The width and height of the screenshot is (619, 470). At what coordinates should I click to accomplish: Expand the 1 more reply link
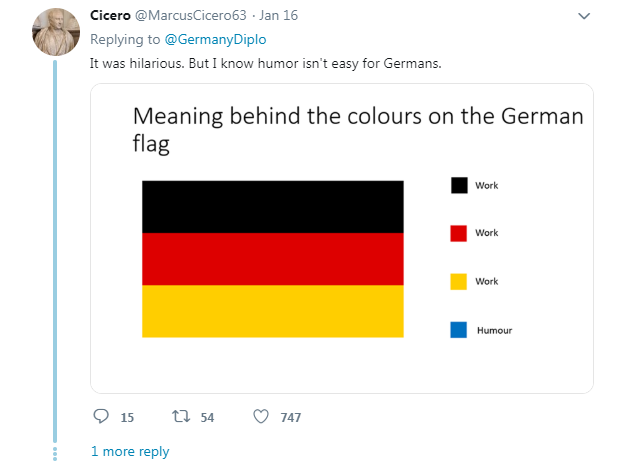(130, 451)
